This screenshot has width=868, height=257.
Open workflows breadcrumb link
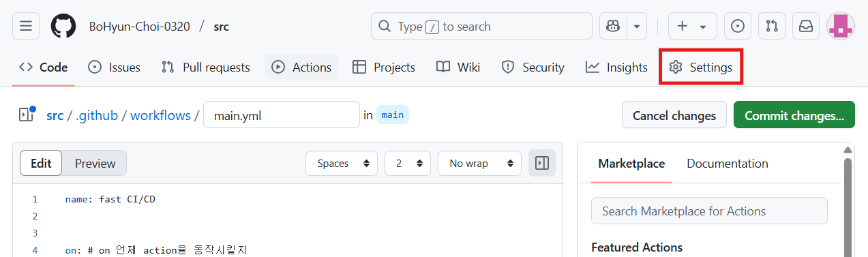point(160,115)
